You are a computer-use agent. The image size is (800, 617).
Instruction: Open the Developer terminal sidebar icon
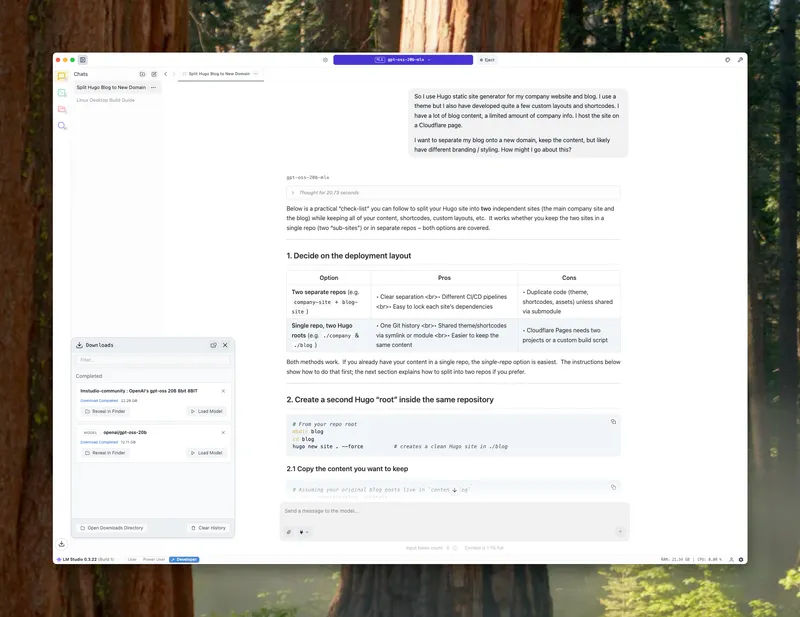coord(62,92)
